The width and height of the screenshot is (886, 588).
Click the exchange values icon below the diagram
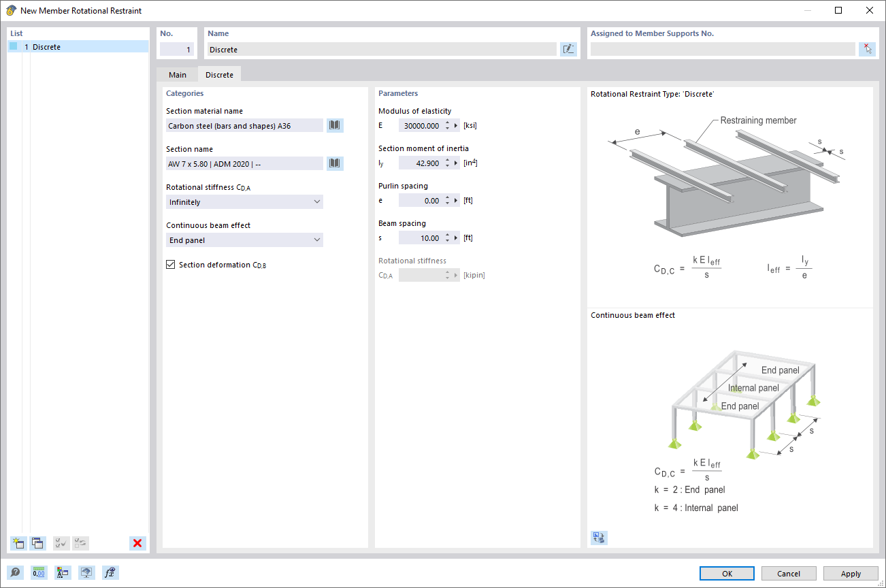tap(599, 538)
